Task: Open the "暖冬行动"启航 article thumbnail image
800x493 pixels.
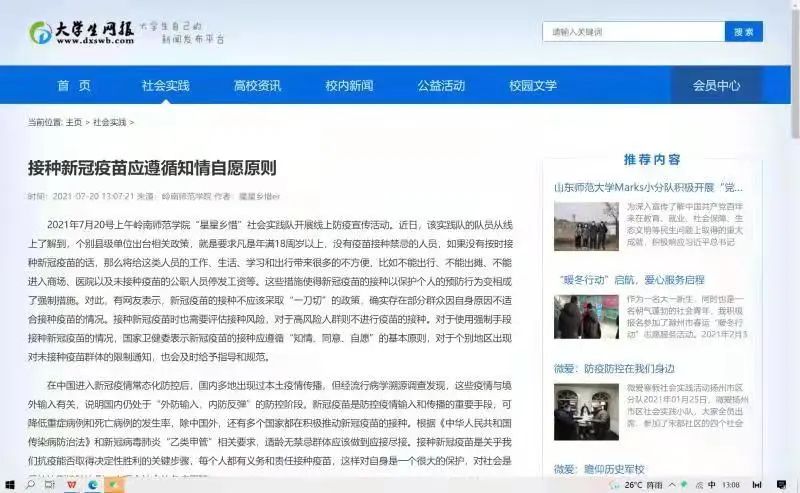Action: (586, 318)
